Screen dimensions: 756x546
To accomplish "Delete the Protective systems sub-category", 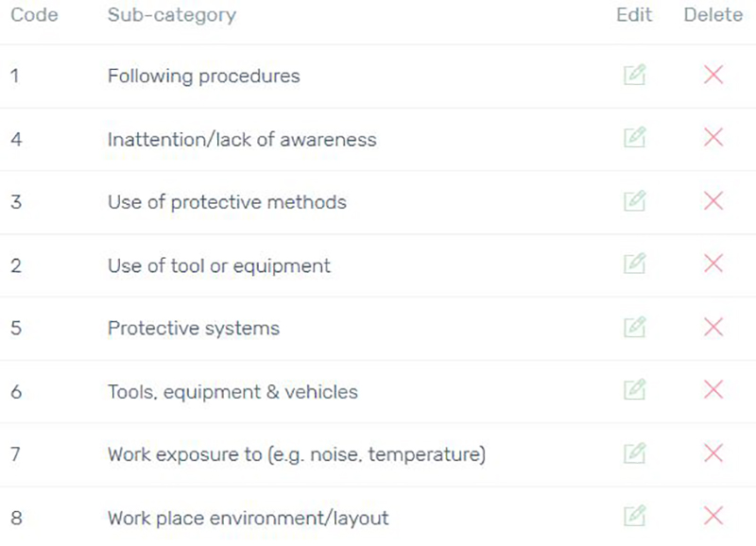I will pyautogui.click(x=713, y=327).
